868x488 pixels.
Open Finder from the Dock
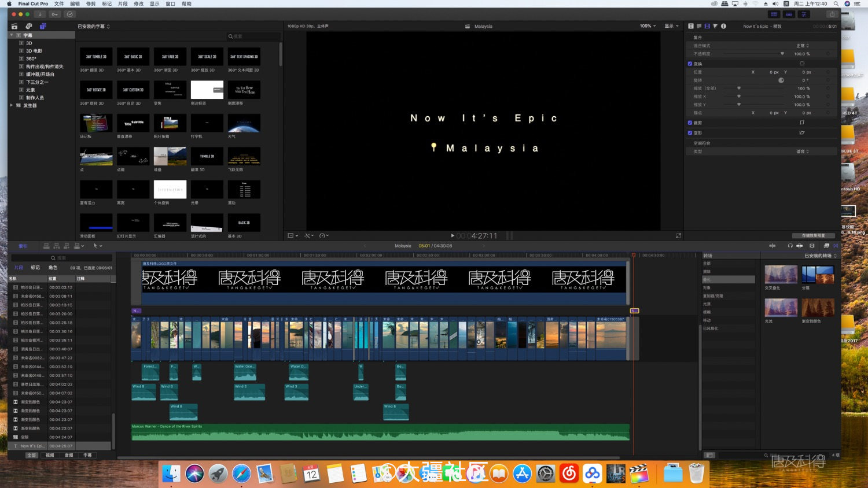(171, 474)
